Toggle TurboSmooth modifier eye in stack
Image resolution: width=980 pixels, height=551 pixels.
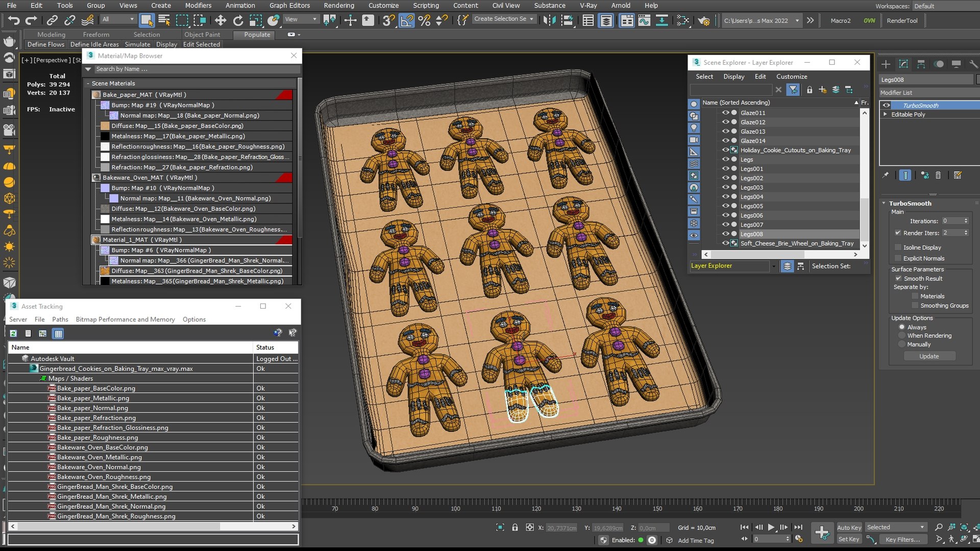[887, 106]
